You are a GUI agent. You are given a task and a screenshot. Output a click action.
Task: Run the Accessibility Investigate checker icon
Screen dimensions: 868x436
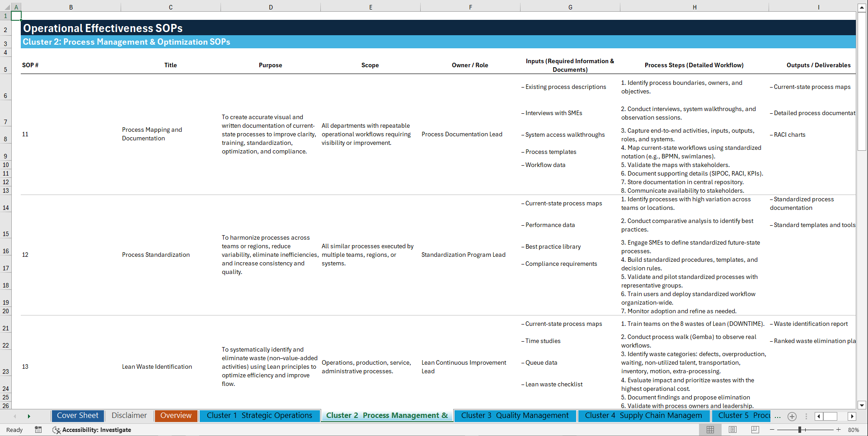pos(92,430)
